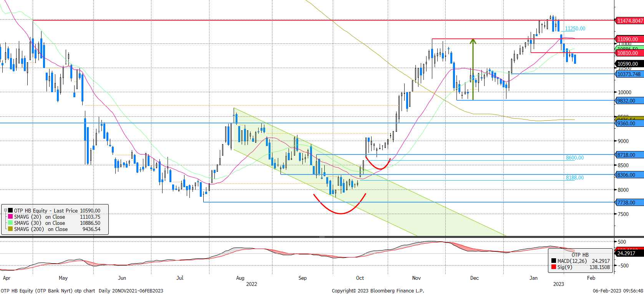The width and height of the screenshot is (644, 294).
Task: Click axis tick 7500
Action: 623,214
